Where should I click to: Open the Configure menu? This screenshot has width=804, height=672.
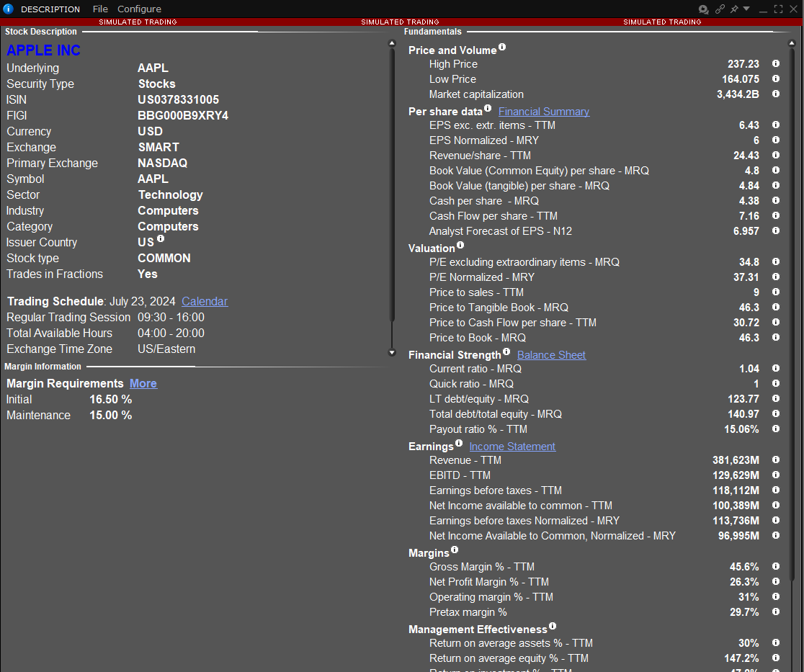point(139,9)
